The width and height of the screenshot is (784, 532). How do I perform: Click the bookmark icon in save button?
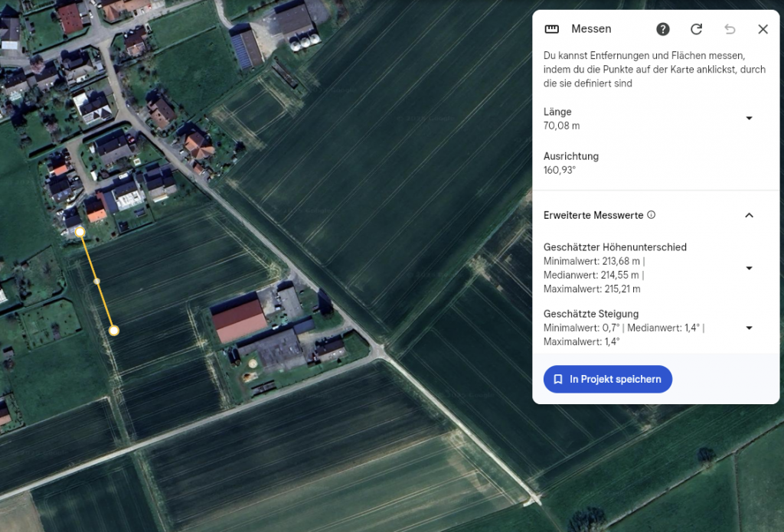(x=558, y=379)
